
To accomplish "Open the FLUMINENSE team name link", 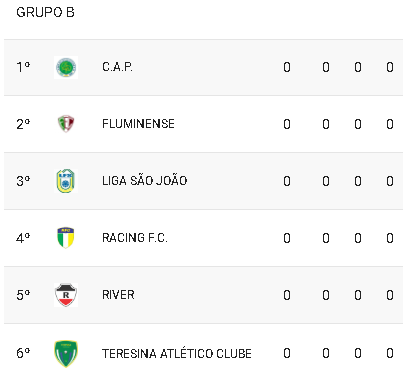I will pos(138,124).
